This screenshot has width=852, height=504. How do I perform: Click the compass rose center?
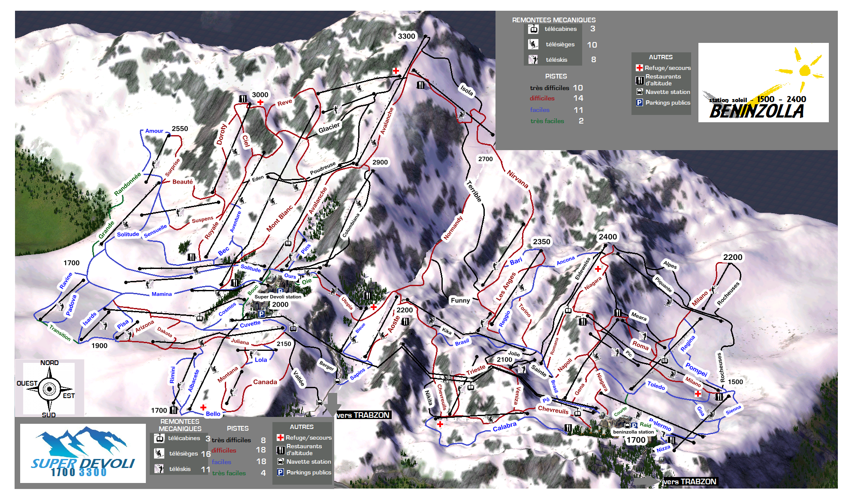coord(49,389)
